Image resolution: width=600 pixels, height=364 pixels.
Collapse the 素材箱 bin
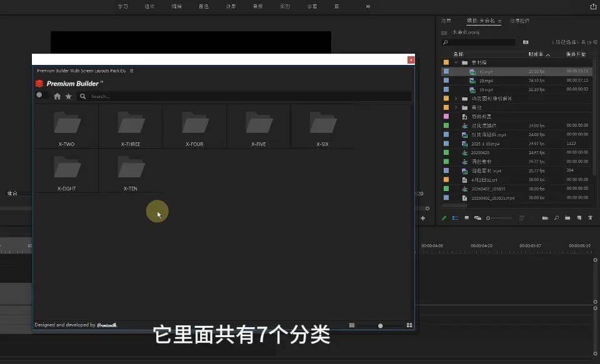[x=456, y=62]
